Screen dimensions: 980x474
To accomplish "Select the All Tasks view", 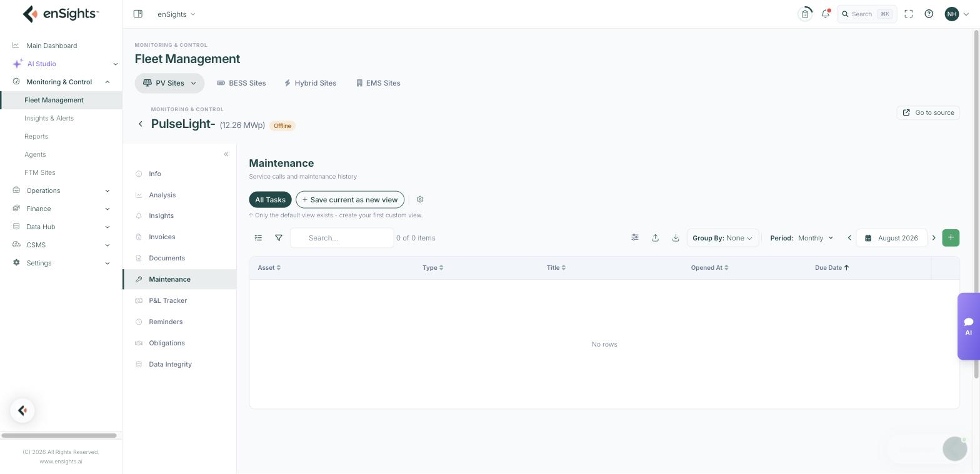I will (270, 200).
